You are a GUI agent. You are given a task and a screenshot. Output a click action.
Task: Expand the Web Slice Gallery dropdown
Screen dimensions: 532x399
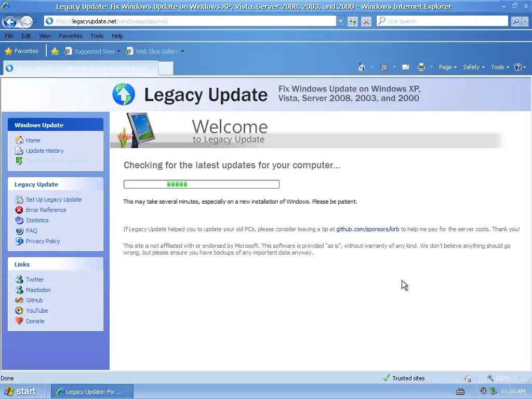pyautogui.click(x=182, y=51)
